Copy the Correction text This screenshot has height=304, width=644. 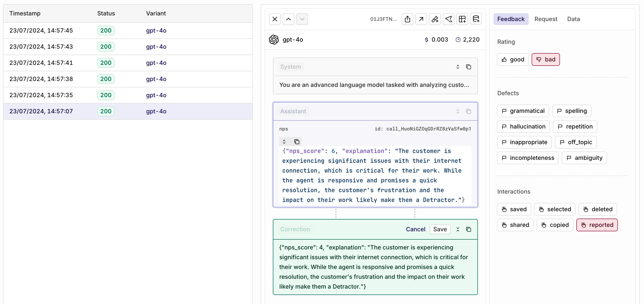(469, 229)
